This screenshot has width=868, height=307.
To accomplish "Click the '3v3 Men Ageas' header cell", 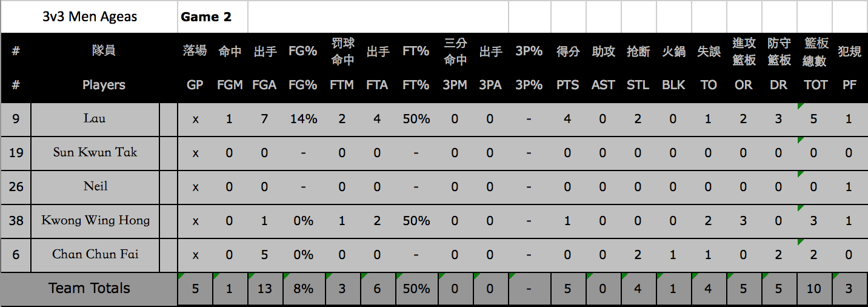I will [90, 17].
